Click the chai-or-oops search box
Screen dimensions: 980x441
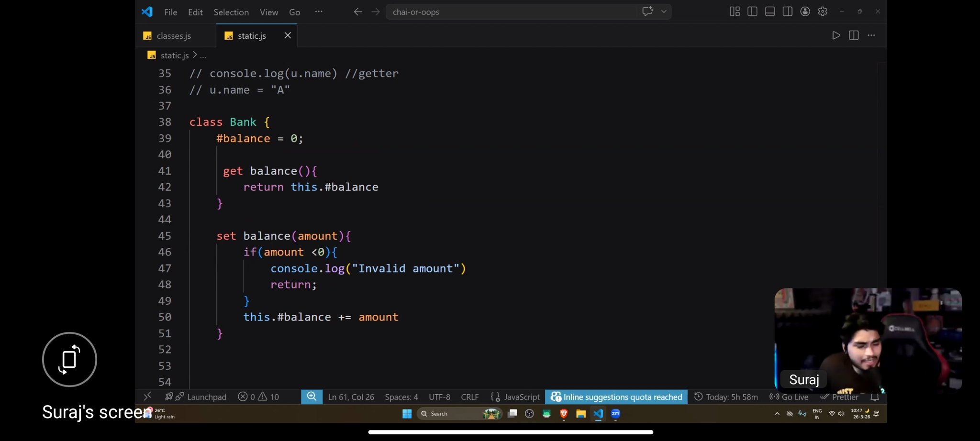pyautogui.click(x=512, y=12)
